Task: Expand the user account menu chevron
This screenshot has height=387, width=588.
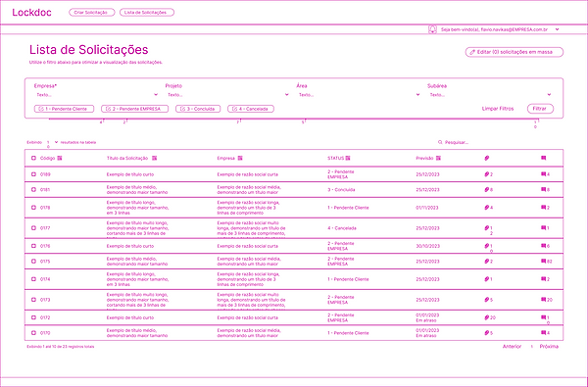Action: pos(557,29)
